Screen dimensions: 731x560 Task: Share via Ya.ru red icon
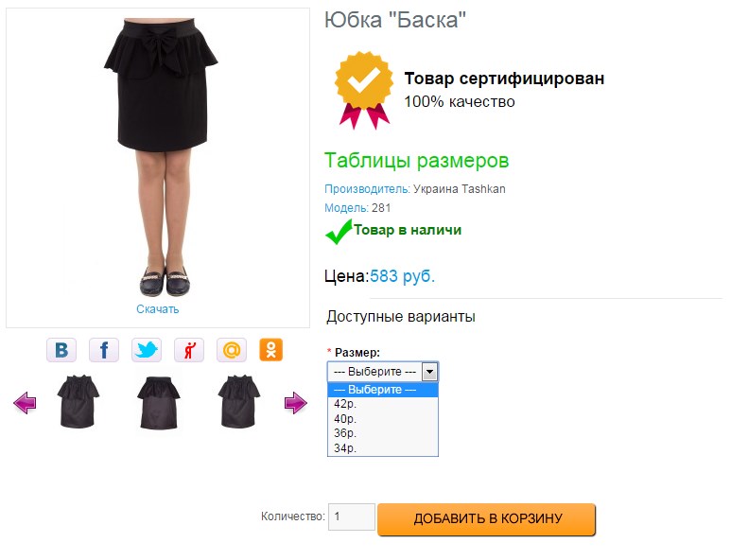click(x=189, y=350)
